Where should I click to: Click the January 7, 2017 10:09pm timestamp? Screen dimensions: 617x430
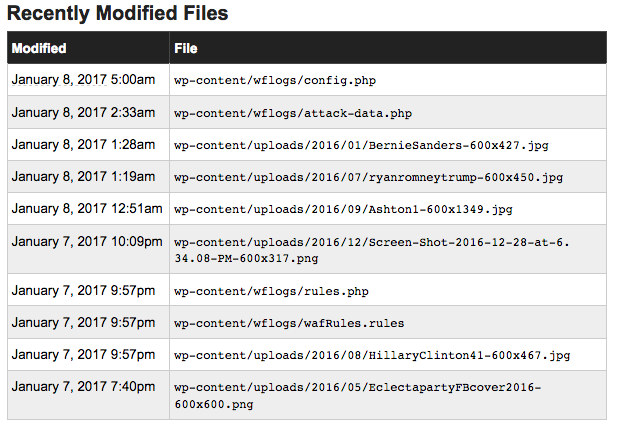tap(86, 241)
